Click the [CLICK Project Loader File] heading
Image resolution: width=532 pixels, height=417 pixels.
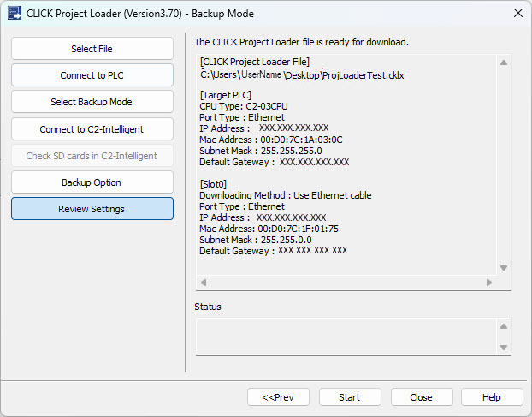click(x=255, y=62)
